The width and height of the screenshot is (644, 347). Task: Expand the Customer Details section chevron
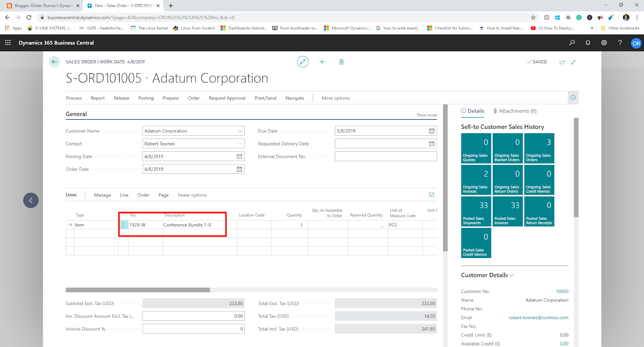(511, 275)
